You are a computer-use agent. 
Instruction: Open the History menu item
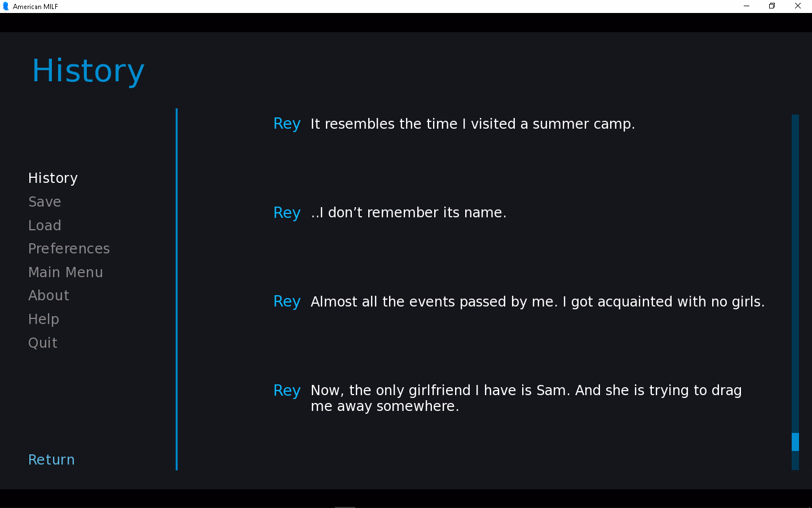coord(53,178)
